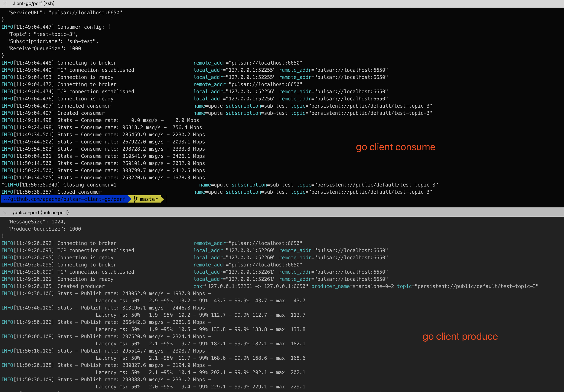The width and height of the screenshot is (564, 392).
Task: Click the master branch prompt segment
Action: coord(149,199)
